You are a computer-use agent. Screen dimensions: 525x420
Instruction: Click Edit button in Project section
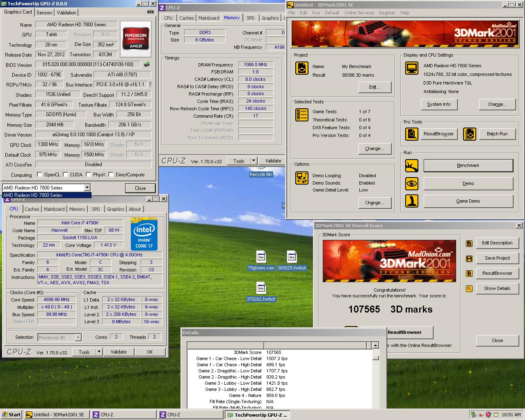point(374,87)
